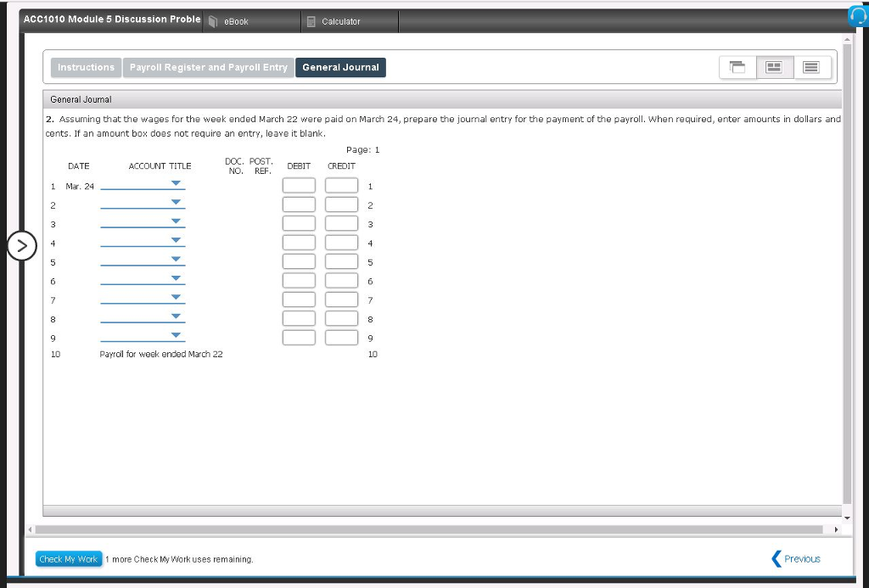Open account title dropdown on line 5

coord(143,260)
